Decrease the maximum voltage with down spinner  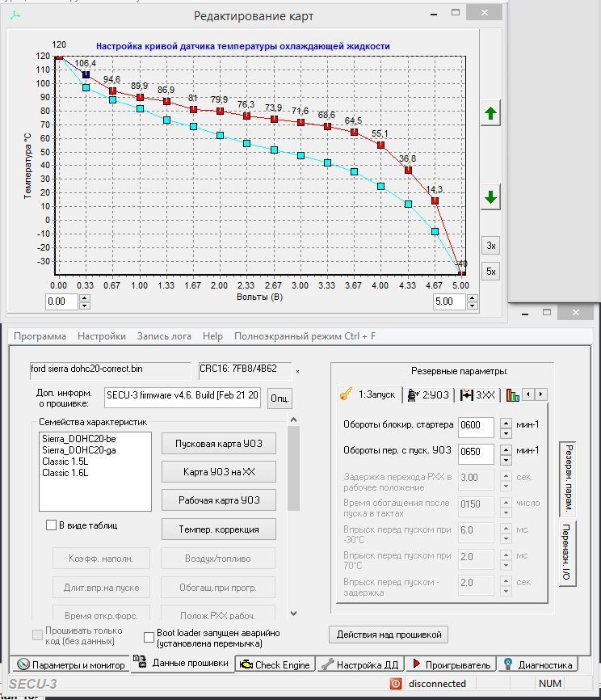click(473, 306)
